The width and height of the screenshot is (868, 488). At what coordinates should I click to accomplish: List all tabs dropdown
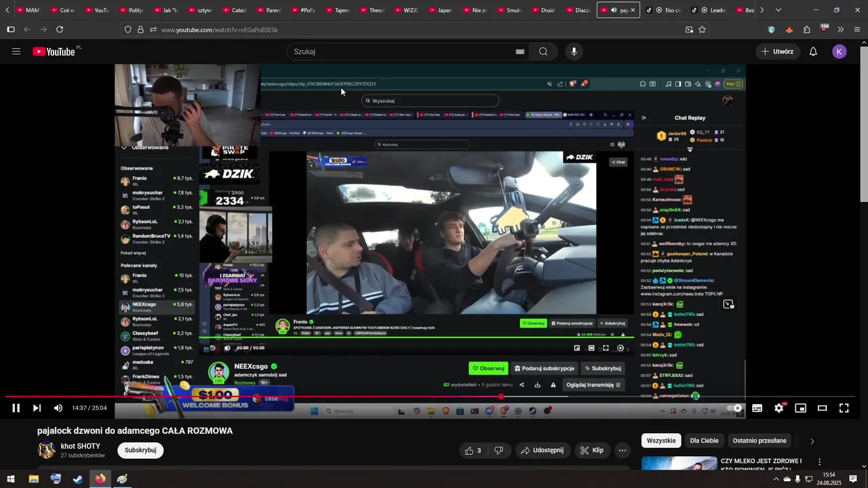coord(778,10)
